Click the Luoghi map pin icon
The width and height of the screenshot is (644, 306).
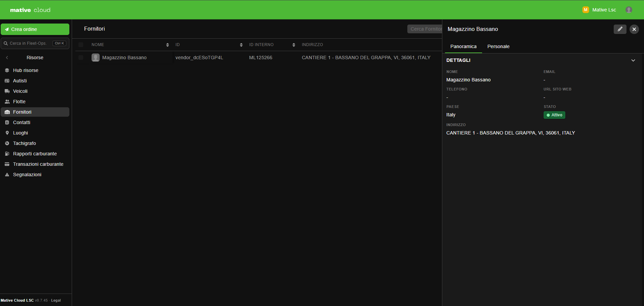tap(7, 133)
